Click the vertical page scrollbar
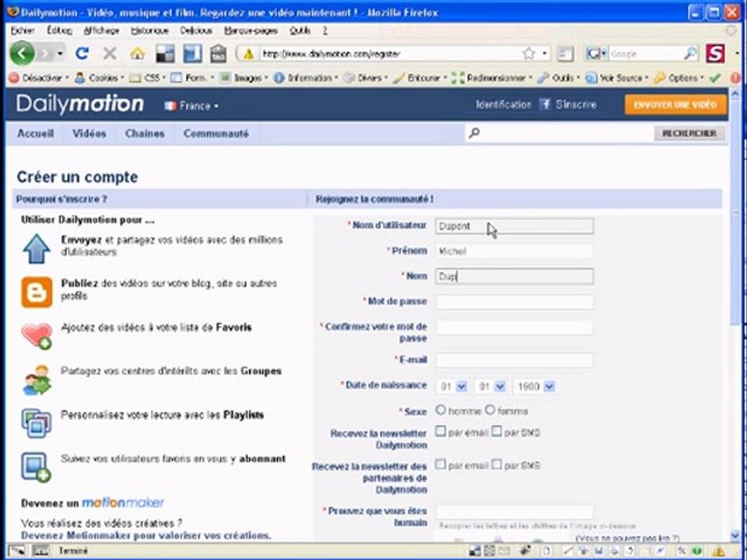Image resolution: width=747 pixels, height=560 pixels. [x=735, y=215]
